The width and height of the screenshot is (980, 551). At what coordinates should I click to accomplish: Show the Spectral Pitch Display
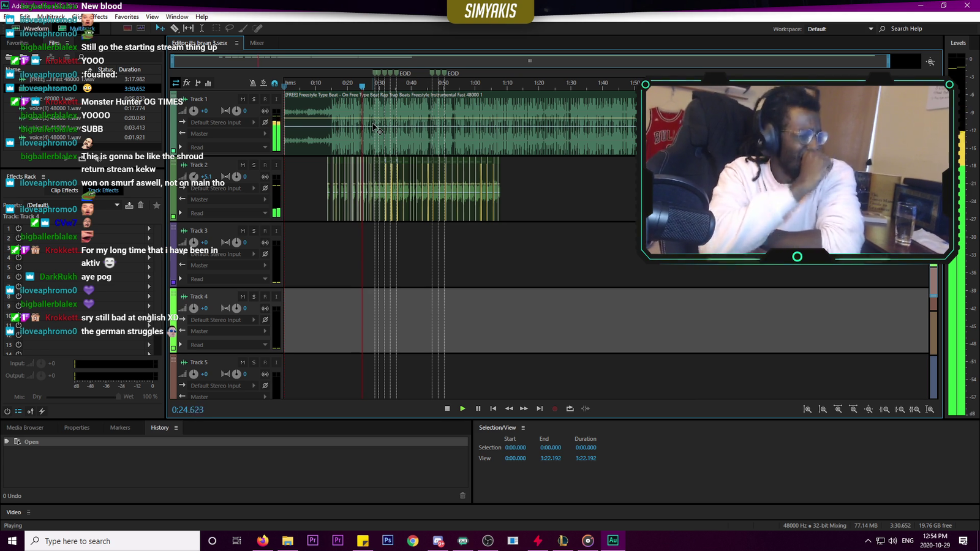pyautogui.click(x=141, y=28)
